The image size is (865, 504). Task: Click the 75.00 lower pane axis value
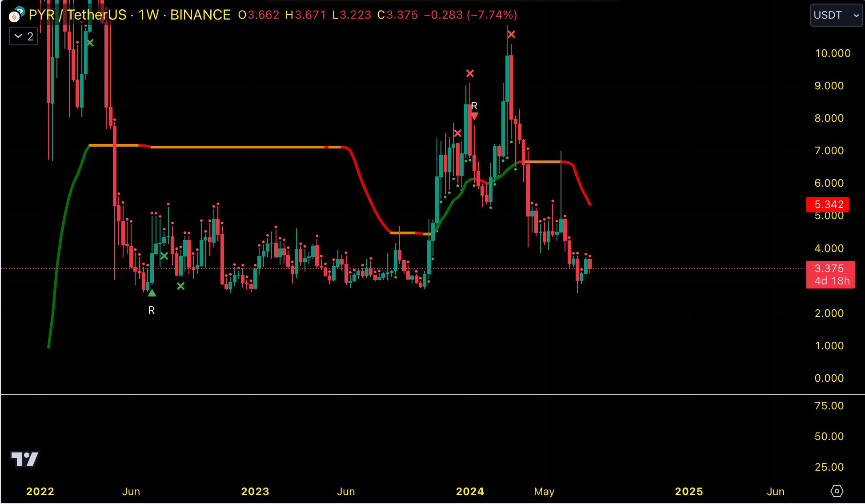[829, 406]
